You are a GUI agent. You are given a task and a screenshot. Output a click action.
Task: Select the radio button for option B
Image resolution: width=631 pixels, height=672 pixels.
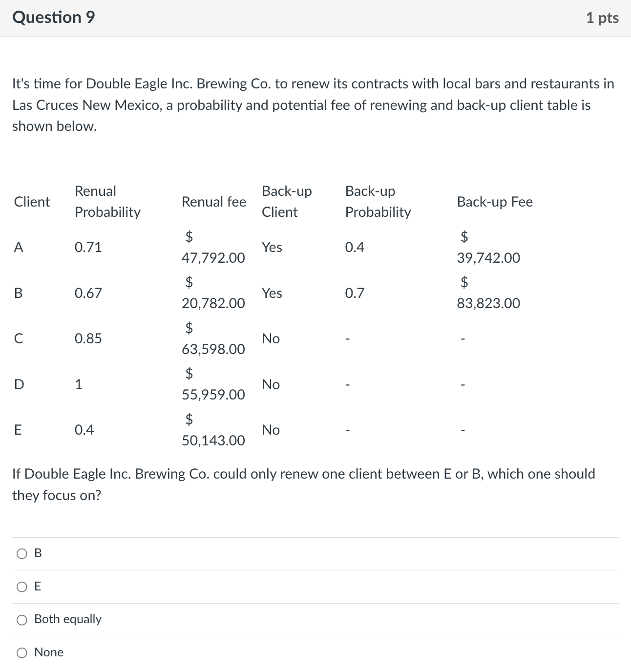point(21,553)
